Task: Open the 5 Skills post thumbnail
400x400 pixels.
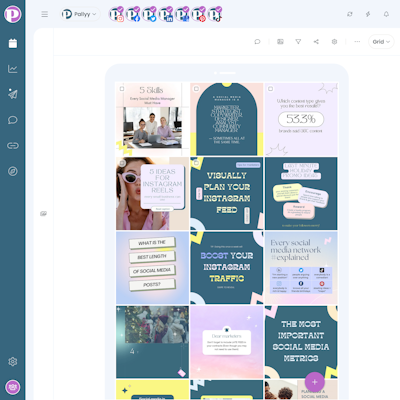Action: [152, 119]
